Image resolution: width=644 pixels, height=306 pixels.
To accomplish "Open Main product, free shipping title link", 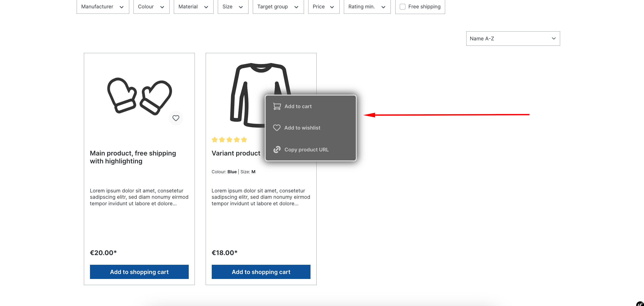I will [133, 157].
